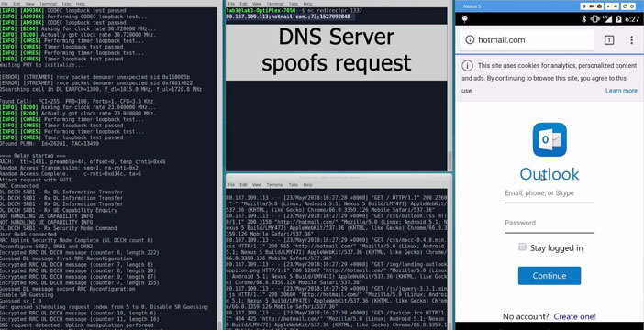Click scrollbar of top-right nc terminal

[450, 160]
